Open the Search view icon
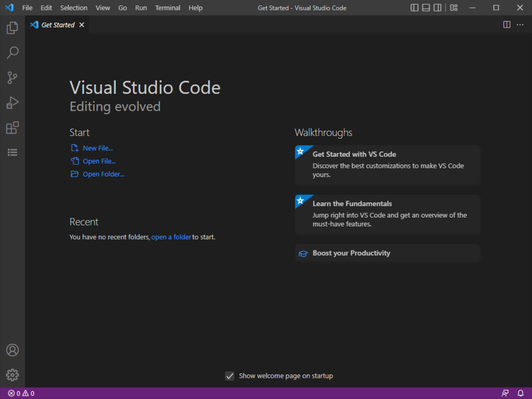 12,53
